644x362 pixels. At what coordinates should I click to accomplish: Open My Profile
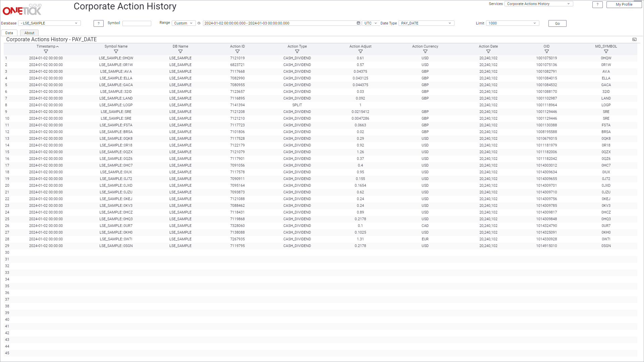(624, 4)
